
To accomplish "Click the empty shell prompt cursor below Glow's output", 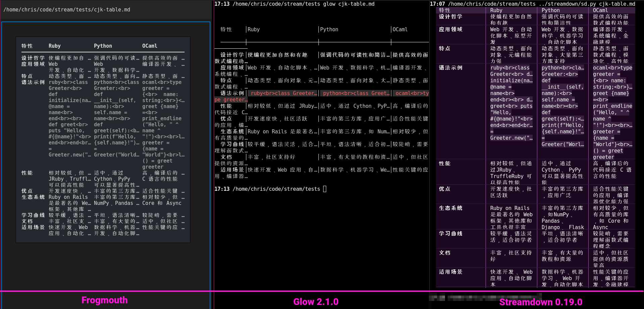I will click(x=324, y=189).
